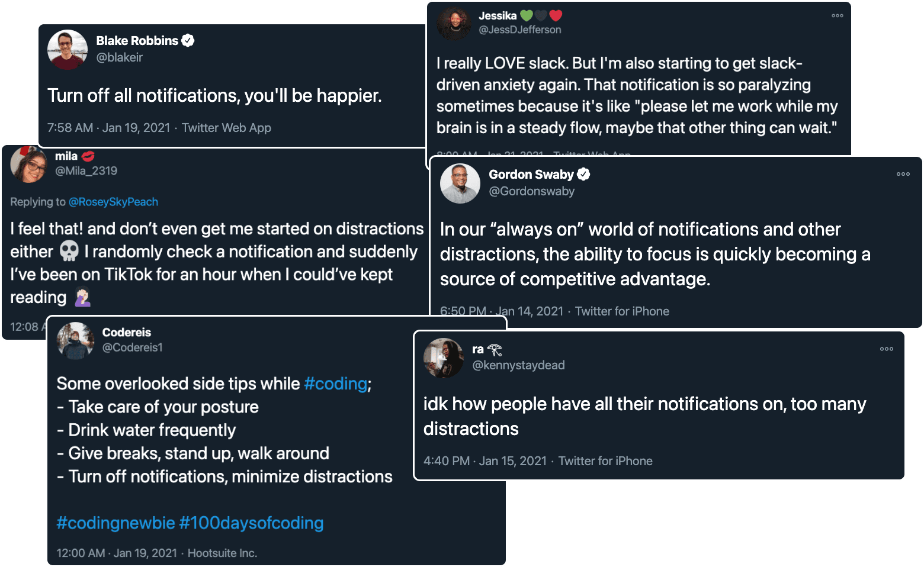This screenshot has width=924, height=567.
Task: Click the 4:40 PM Jan 15, 2021 timestamp
Action: [485, 461]
